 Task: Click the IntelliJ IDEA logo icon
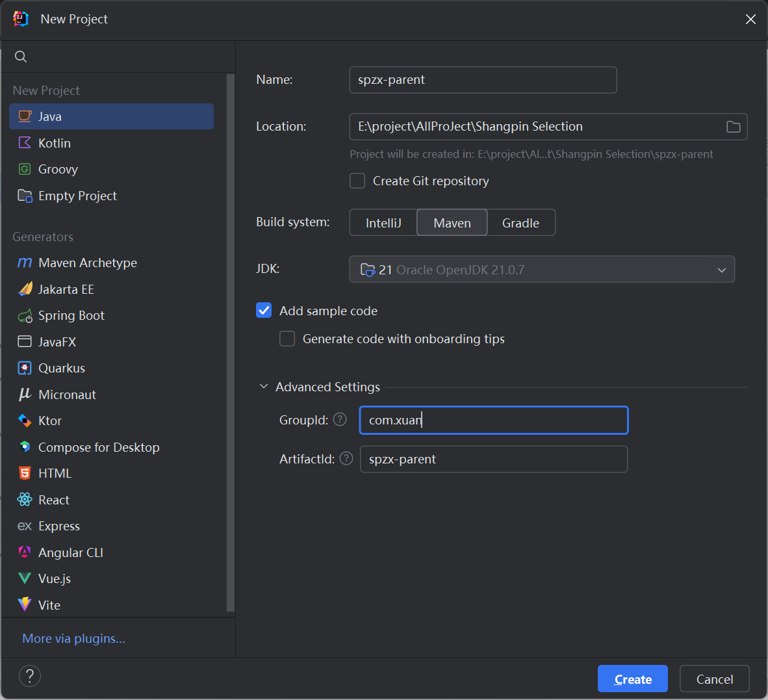click(x=21, y=19)
